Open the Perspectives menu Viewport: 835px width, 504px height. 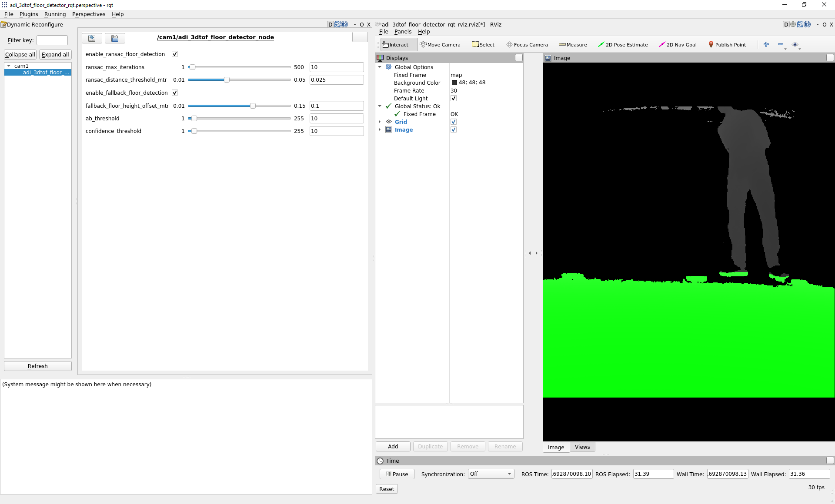click(x=89, y=14)
